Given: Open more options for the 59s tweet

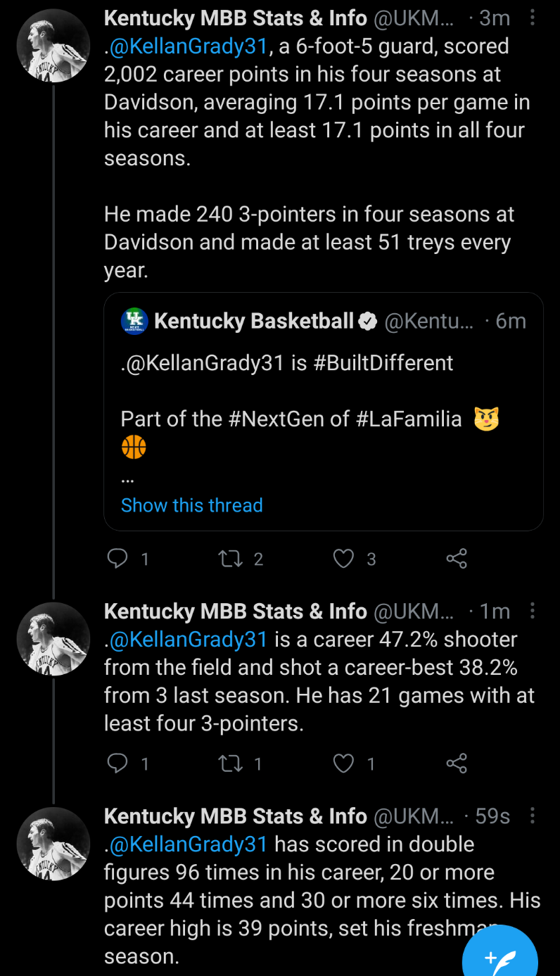Looking at the screenshot, I should (x=533, y=816).
